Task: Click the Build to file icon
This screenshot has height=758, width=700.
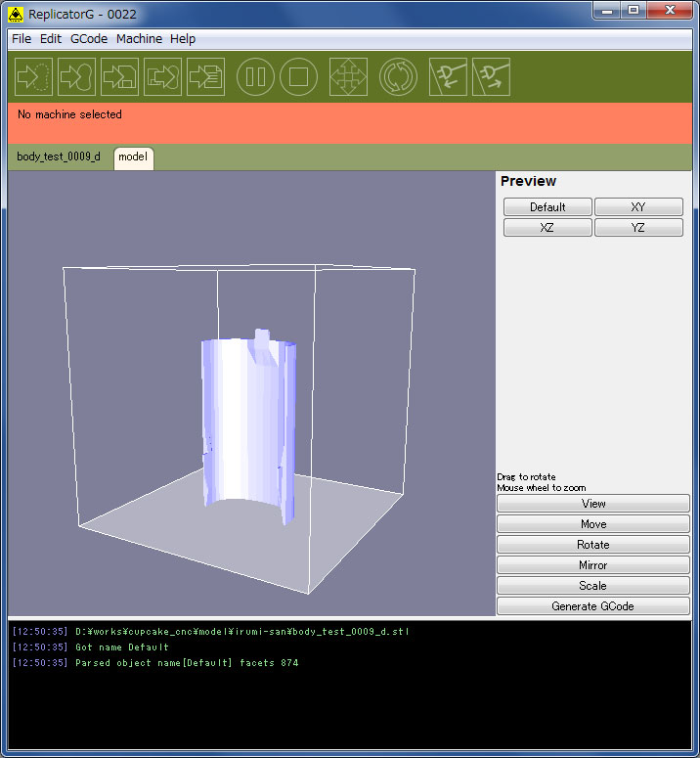Action: coord(206,77)
